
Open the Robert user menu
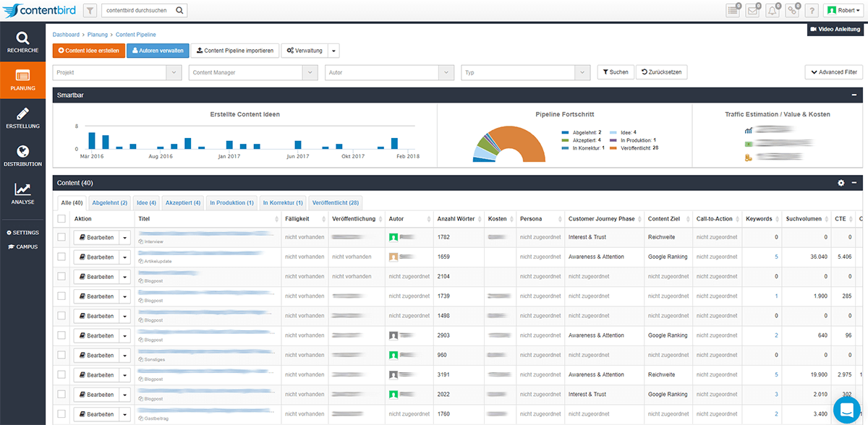(844, 11)
